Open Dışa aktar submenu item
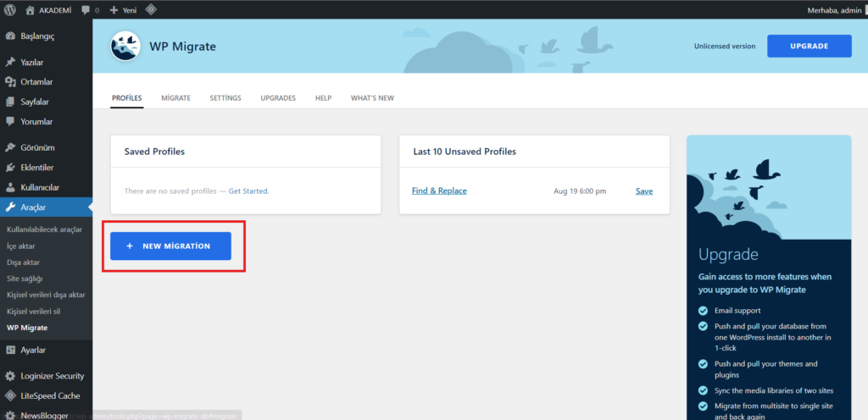The width and height of the screenshot is (868, 420). click(23, 262)
